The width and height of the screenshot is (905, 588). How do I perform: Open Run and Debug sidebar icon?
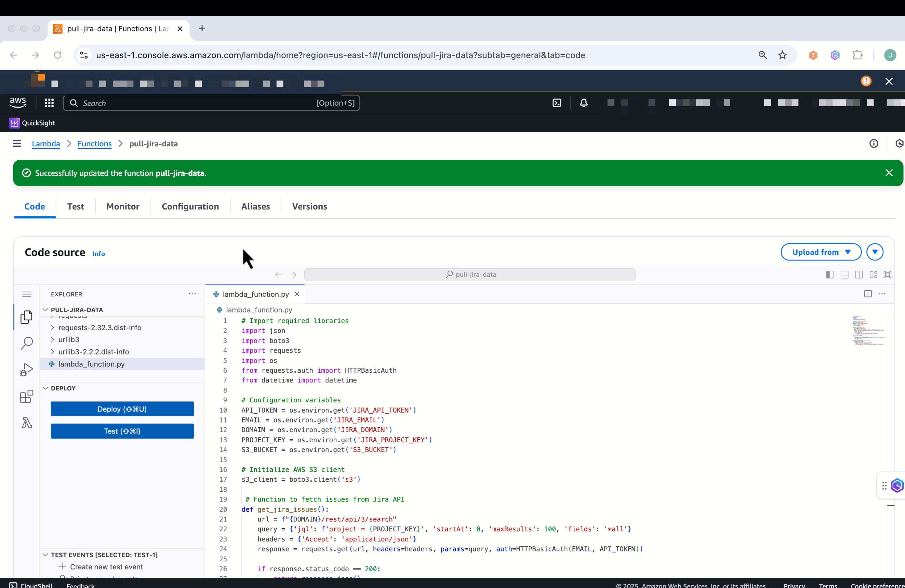pos(26,370)
